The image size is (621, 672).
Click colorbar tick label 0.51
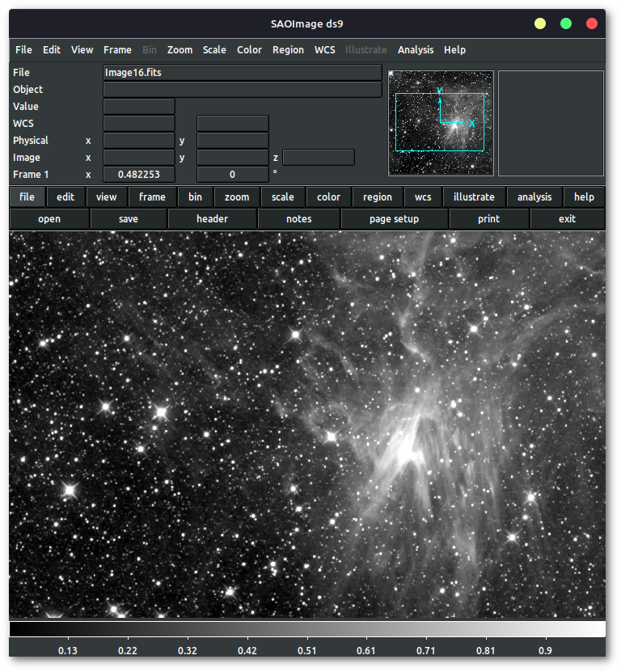click(x=306, y=651)
